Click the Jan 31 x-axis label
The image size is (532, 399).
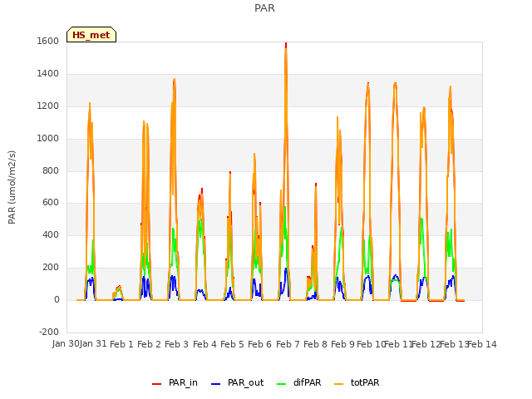coord(93,344)
